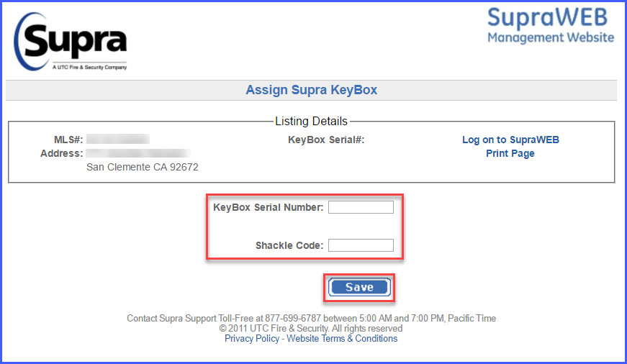Screen dimensions: 627x364
Task: Focus the KeyBox Serial Number field
Action: pos(361,207)
